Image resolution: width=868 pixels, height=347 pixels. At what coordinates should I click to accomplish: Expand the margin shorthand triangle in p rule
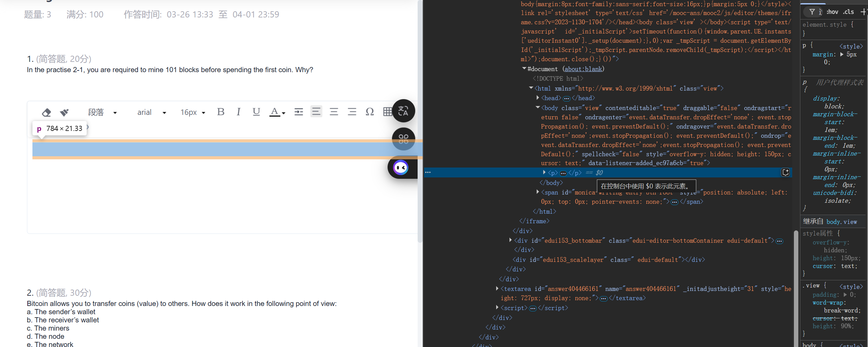(842, 54)
